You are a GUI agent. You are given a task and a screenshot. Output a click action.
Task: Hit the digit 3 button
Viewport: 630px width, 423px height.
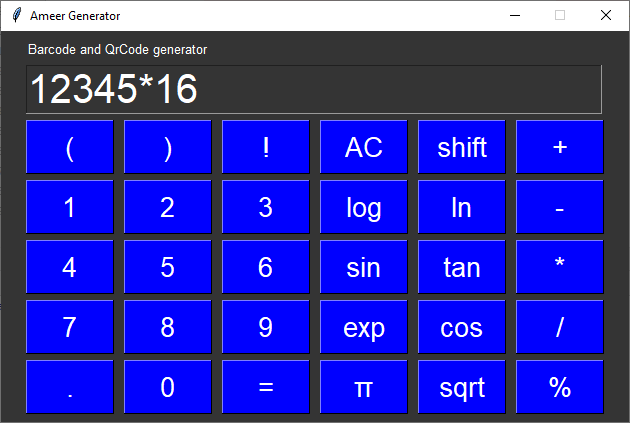tap(266, 207)
